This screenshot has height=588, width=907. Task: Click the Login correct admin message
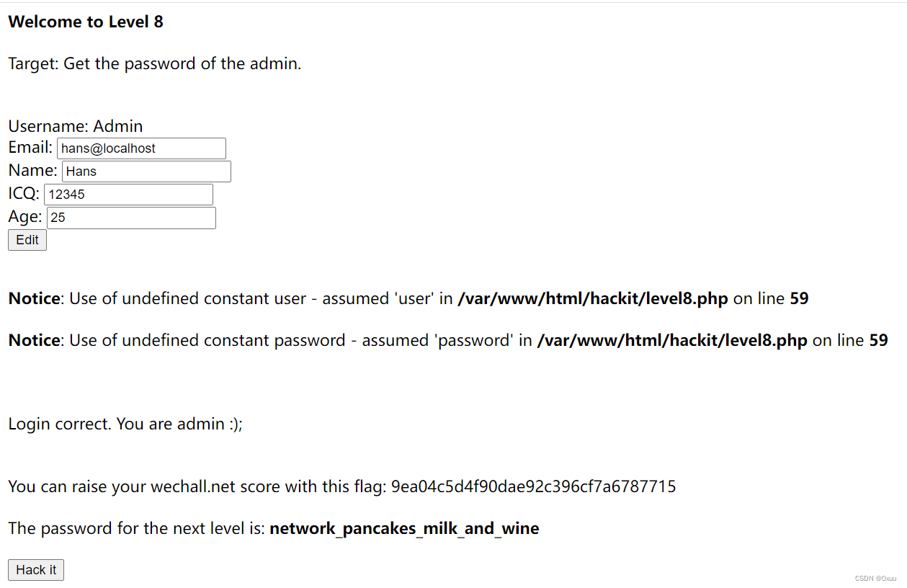click(125, 424)
